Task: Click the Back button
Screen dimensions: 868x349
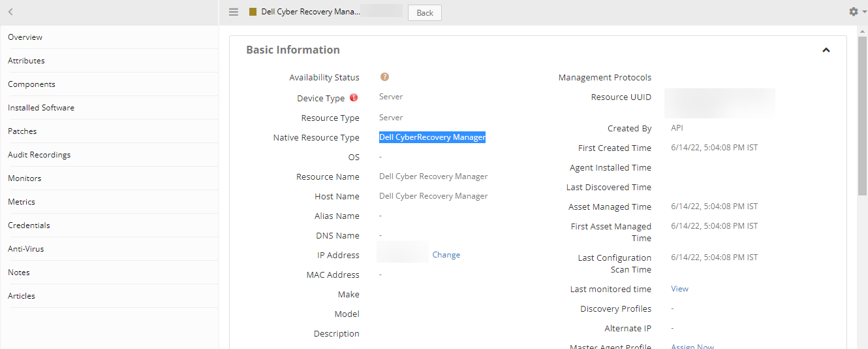Action: (x=425, y=12)
